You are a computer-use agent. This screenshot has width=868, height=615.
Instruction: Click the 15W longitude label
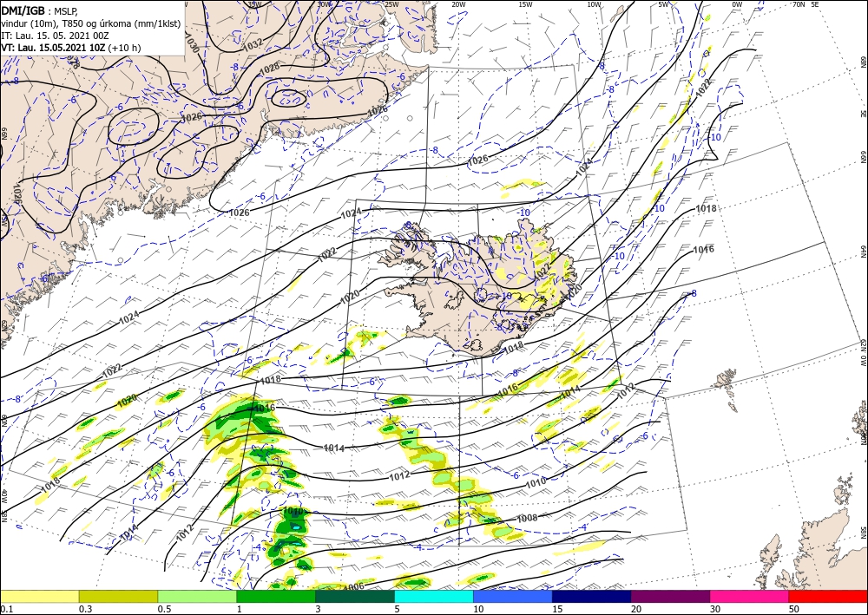pyautogui.click(x=526, y=4)
